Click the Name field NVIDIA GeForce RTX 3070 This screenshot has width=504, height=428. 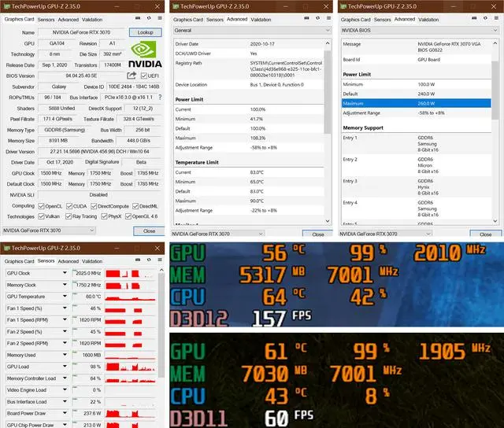82,32
